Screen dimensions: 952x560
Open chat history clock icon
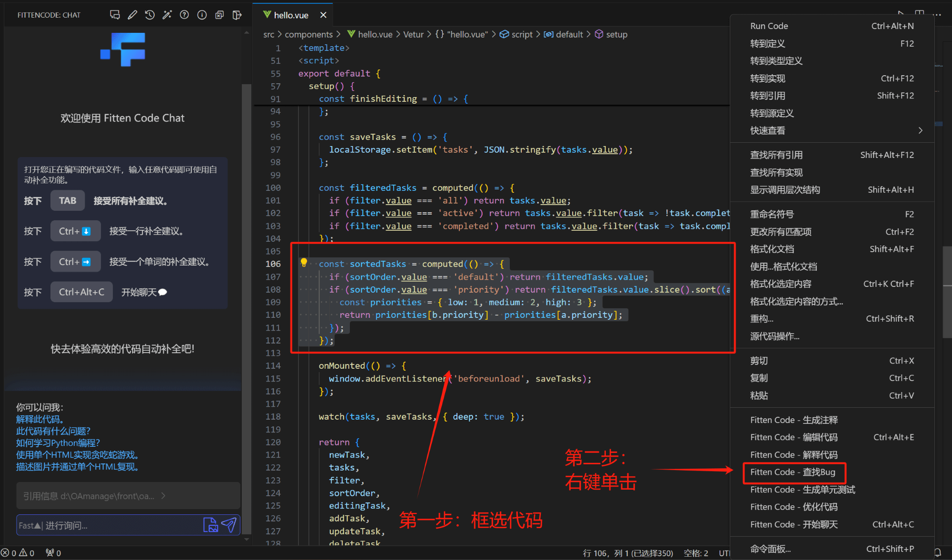(x=149, y=15)
